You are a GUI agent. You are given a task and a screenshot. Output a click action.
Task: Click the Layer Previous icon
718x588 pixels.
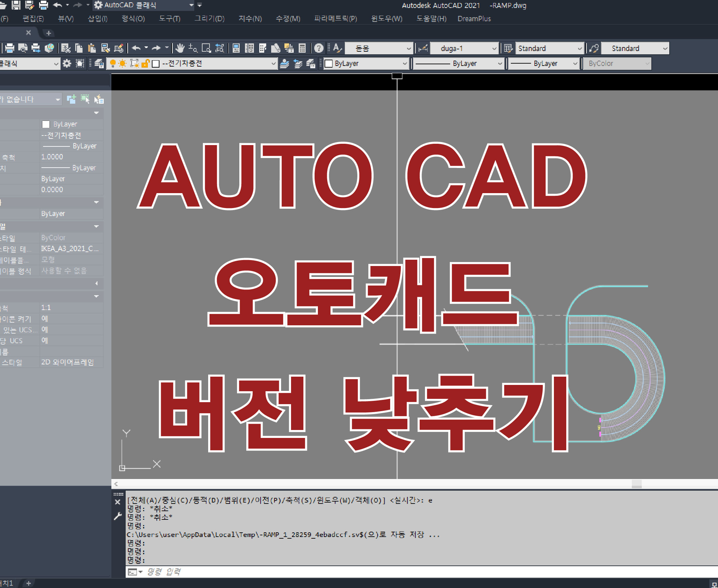click(x=298, y=63)
